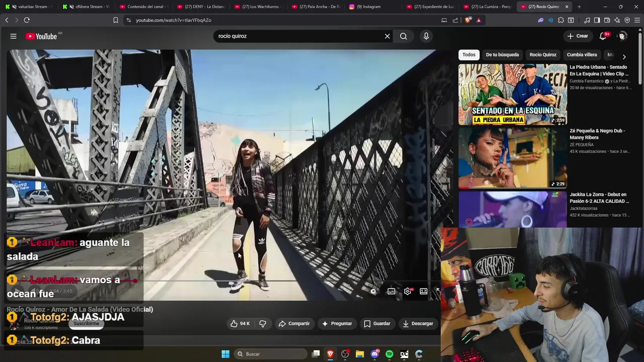Click the Preguntar button
Image resolution: width=644 pixels, height=362 pixels.
[x=337, y=324]
